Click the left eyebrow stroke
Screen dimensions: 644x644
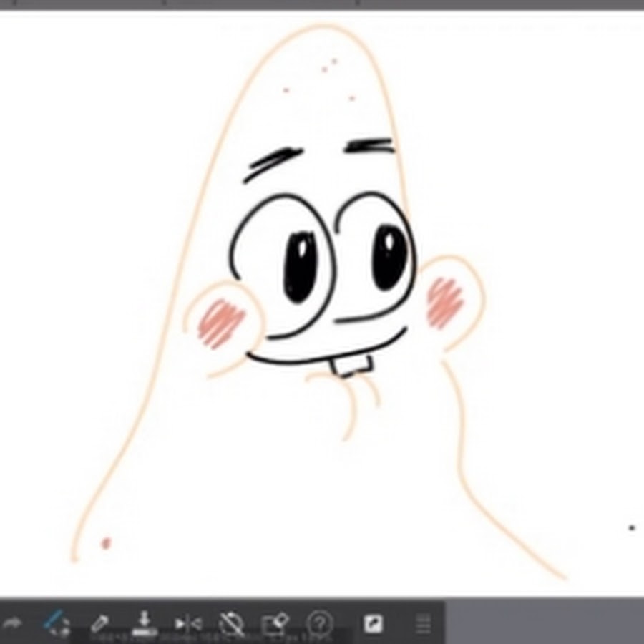coord(273,165)
